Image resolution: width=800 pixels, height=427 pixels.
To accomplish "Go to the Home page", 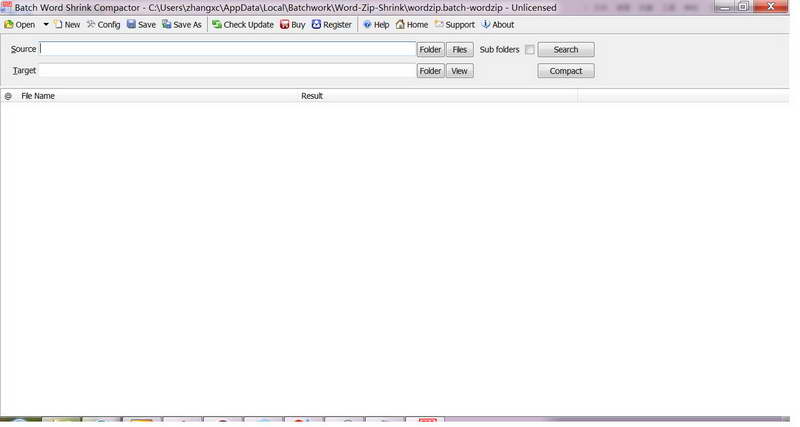I will (x=412, y=24).
